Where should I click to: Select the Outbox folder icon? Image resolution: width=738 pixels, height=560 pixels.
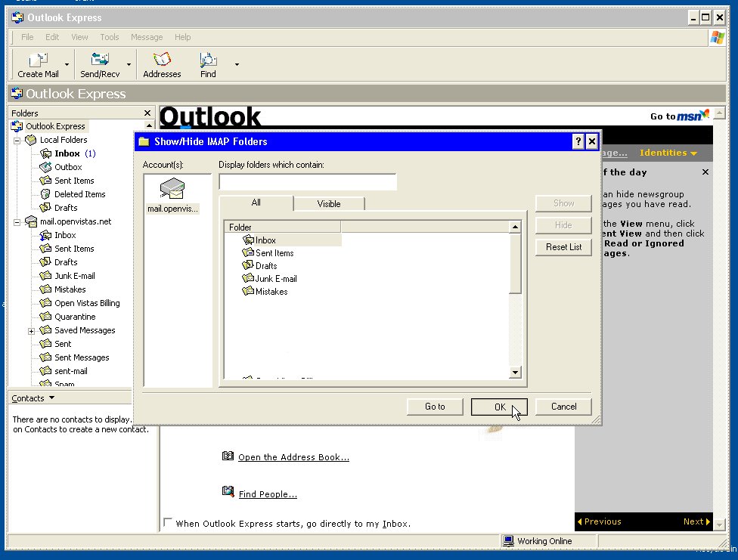pos(45,167)
